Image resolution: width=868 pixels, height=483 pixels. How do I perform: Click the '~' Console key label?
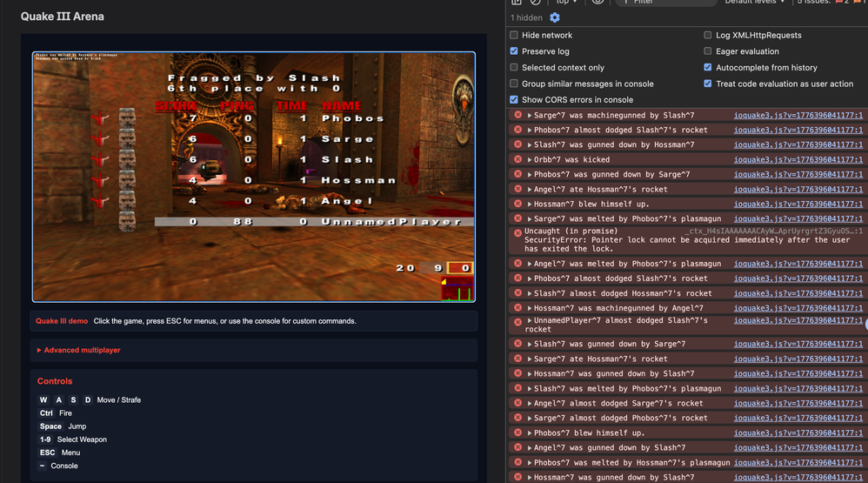[x=42, y=466]
